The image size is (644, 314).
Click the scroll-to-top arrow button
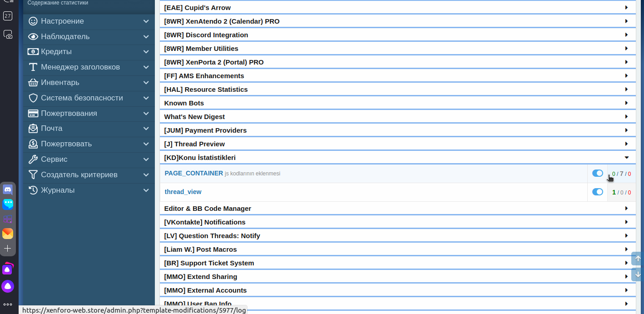click(638, 259)
